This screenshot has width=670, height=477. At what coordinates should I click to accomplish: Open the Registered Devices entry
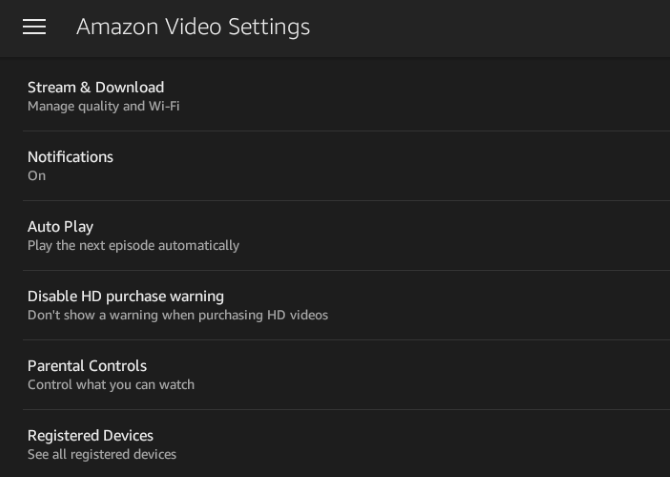(335, 444)
